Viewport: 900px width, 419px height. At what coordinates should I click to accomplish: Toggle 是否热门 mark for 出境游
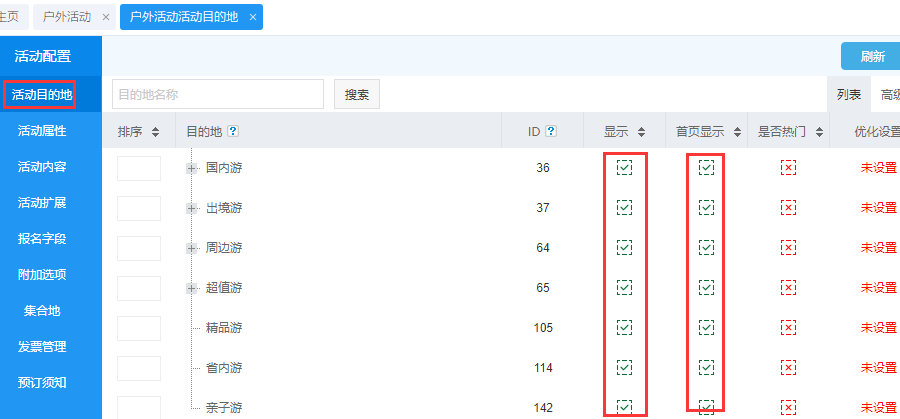coord(788,208)
